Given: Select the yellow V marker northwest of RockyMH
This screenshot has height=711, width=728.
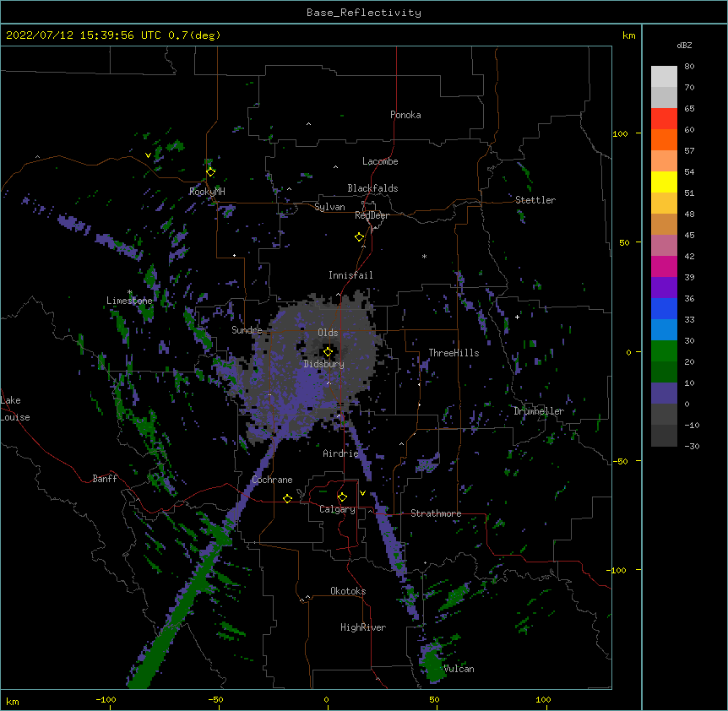Looking at the screenshot, I should point(148,155).
